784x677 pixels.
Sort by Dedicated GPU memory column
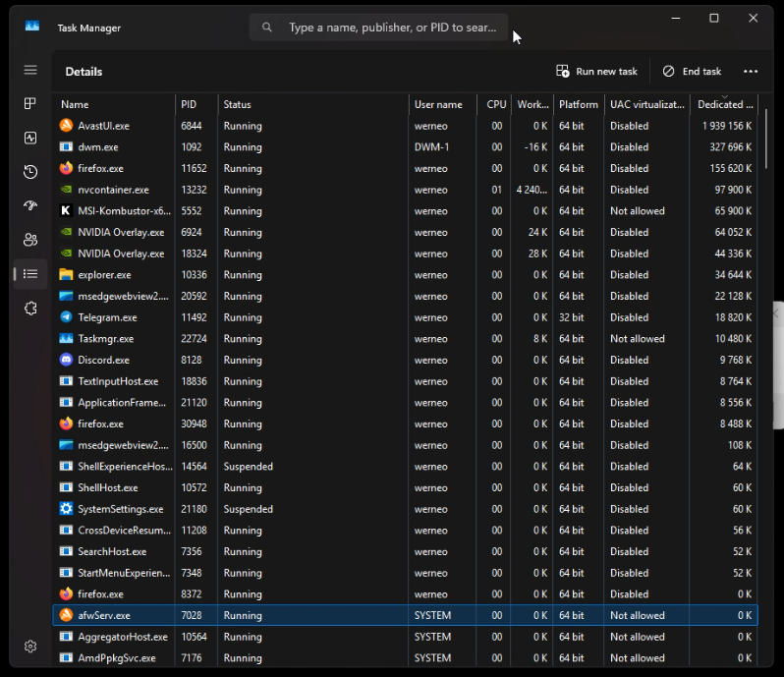(724, 104)
